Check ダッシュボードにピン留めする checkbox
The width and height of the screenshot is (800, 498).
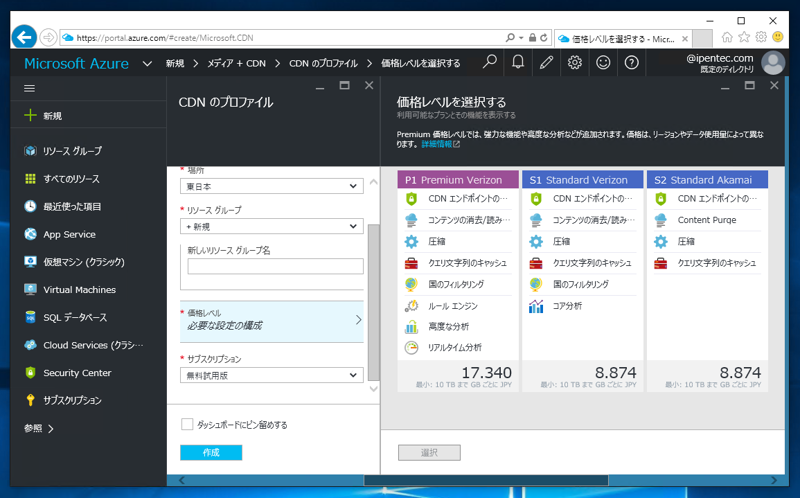187,424
